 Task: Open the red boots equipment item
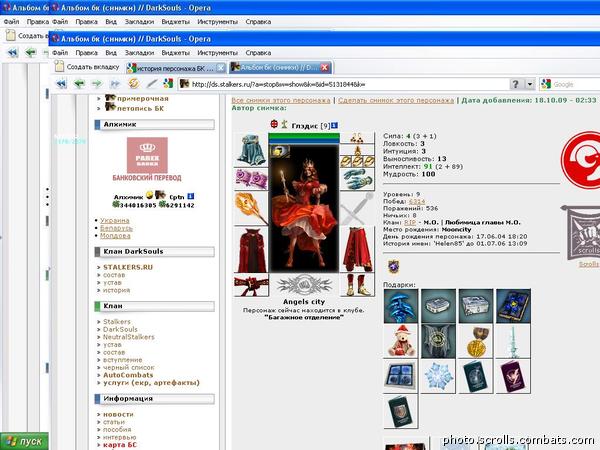357,285
